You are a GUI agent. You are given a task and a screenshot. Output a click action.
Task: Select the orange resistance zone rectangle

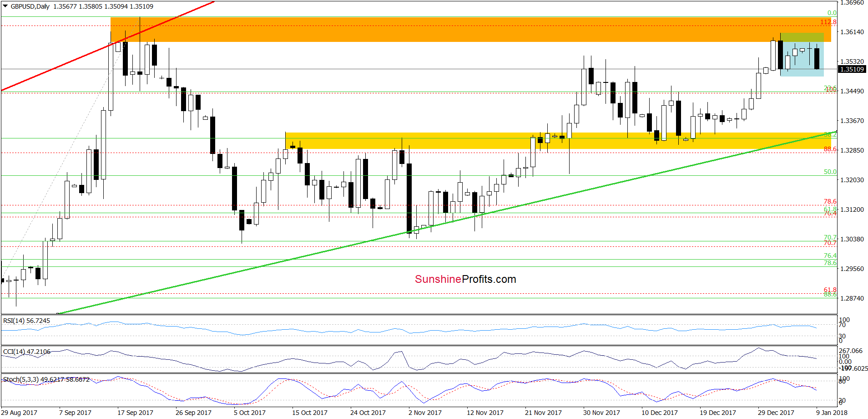(471, 30)
